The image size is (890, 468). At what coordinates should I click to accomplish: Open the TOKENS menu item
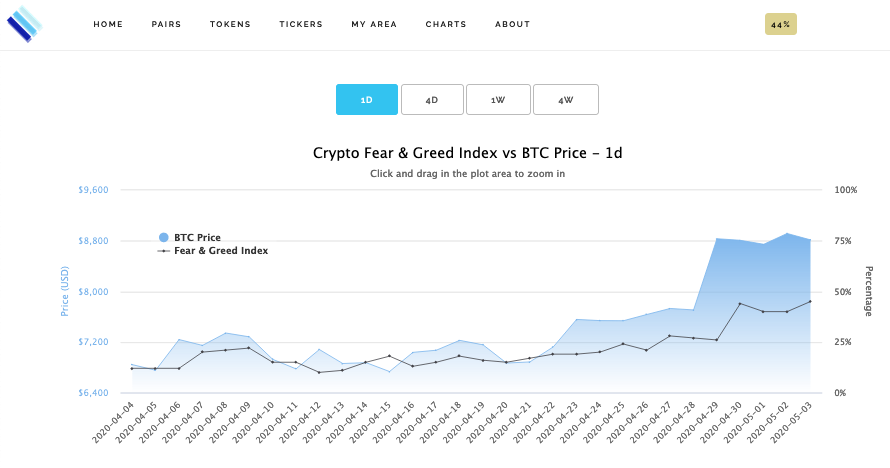[230, 24]
